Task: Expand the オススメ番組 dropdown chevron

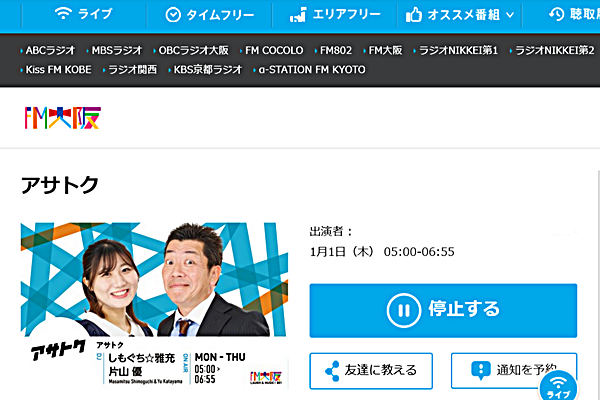Action: [511, 15]
